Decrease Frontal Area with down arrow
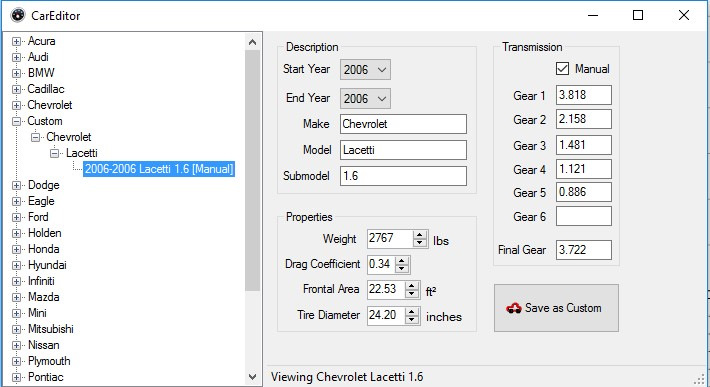710x387 pixels. click(412, 293)
